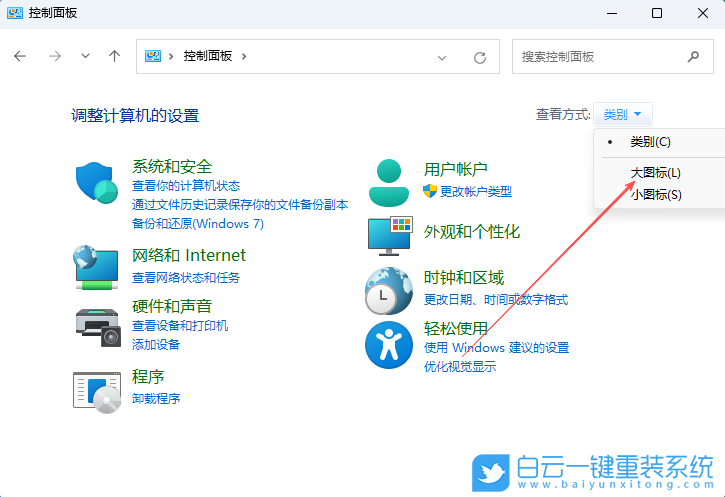
Task: Expand the address bar history dropdown
Action: (x=442, y=58)
